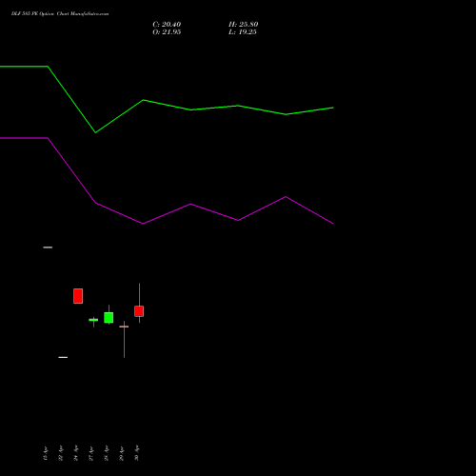The width and height of the screenshot is (476, 476).
Task: Click the DLF 585 PE Option Chart title
Action: 60,14
